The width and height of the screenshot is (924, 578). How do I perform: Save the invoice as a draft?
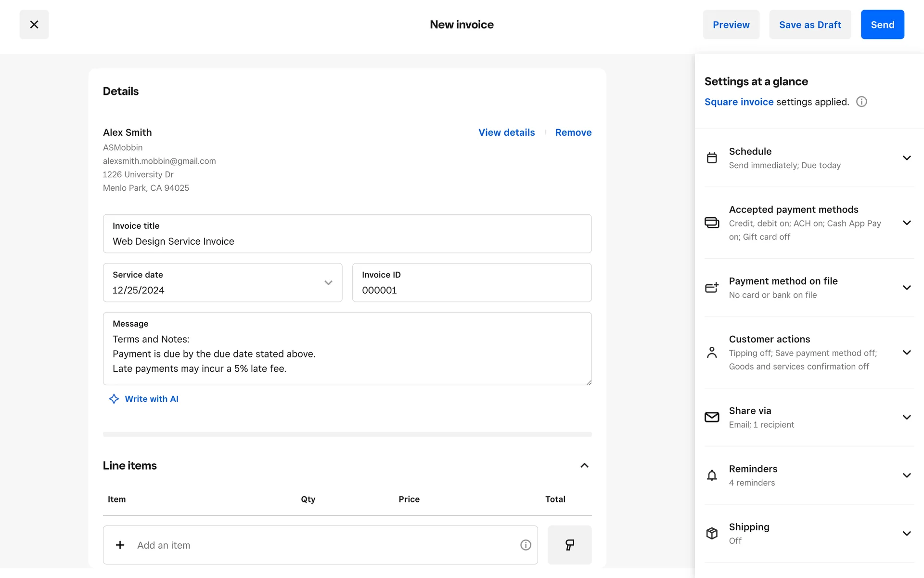[x=809, y=25]
